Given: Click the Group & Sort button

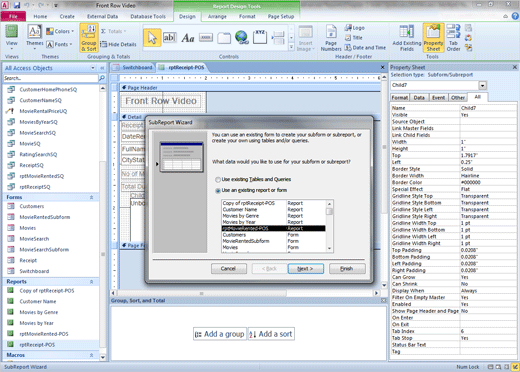Looking at the screenshot, I should (x=89, y=38).
